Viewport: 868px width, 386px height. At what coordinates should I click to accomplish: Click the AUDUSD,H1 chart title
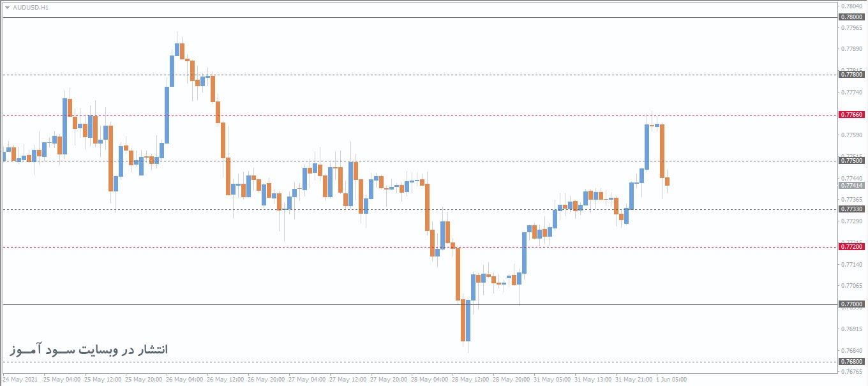(30, 8)
